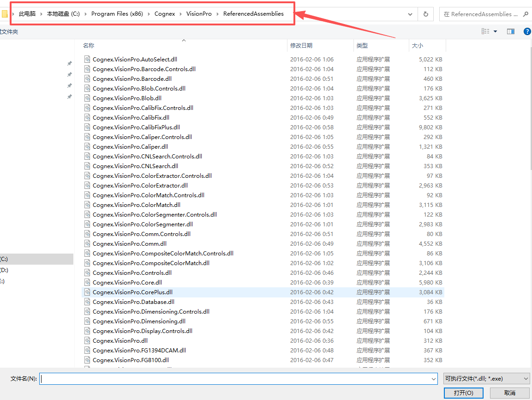This screenshot has height=400, width=532.
Task: Expand chevron after Program Files (x86) breadcrumb
Action: [149, 14]
